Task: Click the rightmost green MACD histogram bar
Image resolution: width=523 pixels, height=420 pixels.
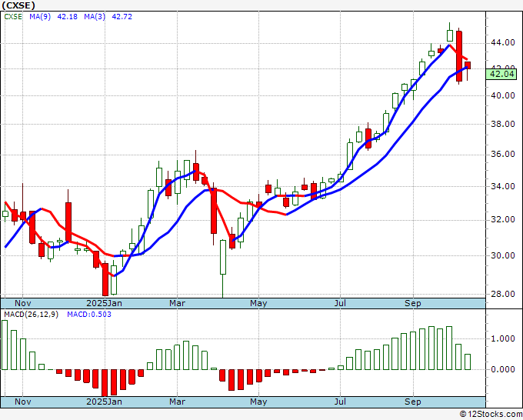Action: [468, 362]
